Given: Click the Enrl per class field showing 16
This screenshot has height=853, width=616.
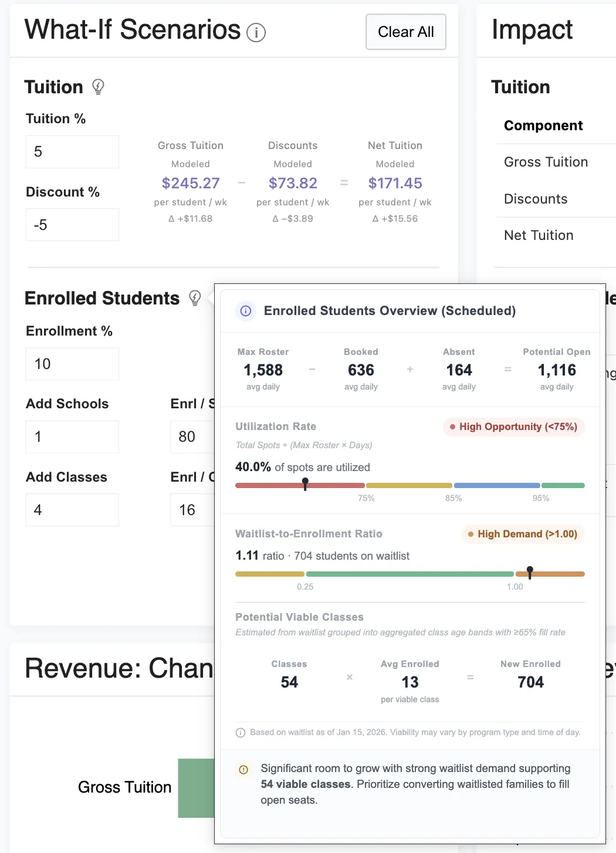Looking at the screenshot, I should 192,510.
